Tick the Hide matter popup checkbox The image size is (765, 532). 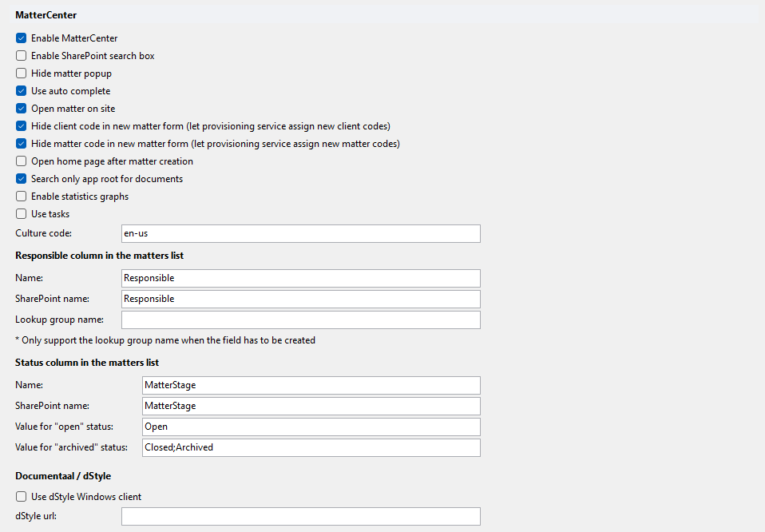pos(21,73)
